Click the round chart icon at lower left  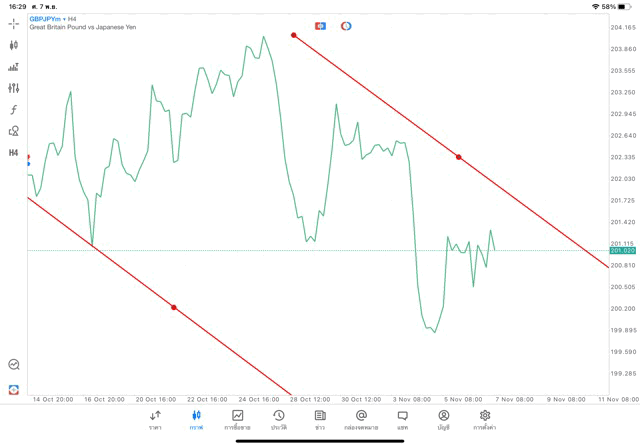(x=14, y=365)
